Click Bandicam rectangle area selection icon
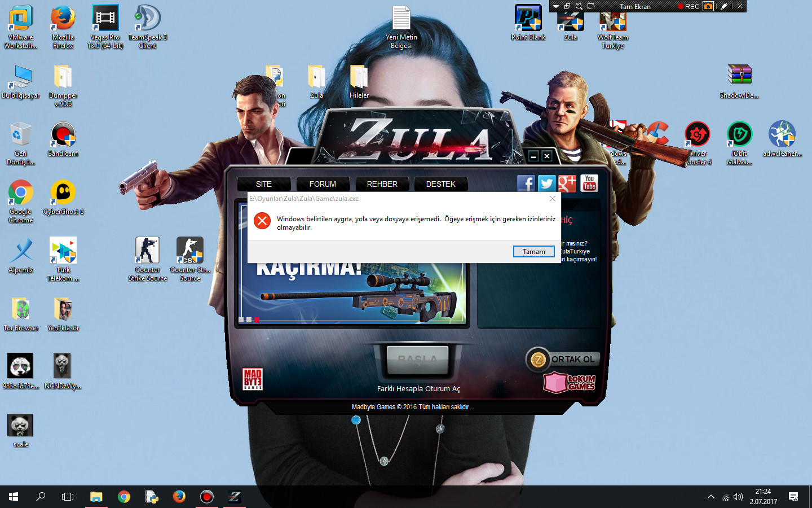 (x=591, y=7)
